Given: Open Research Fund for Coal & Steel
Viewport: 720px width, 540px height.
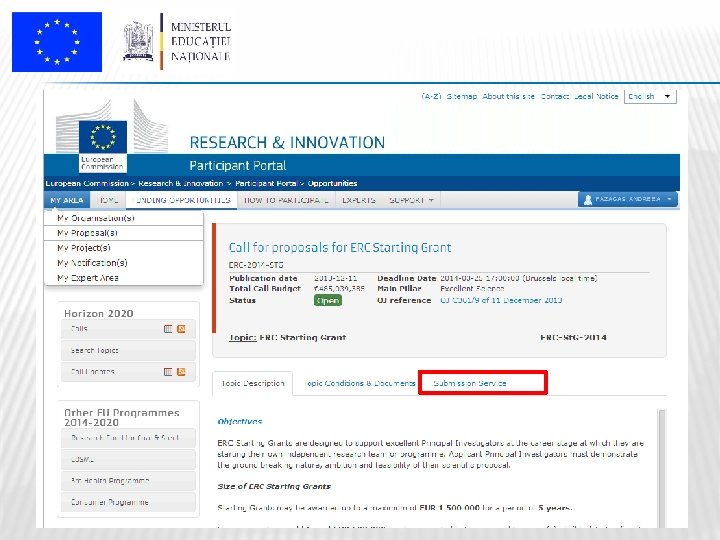Looking at the screenshot, I should [x=128, y=438].
